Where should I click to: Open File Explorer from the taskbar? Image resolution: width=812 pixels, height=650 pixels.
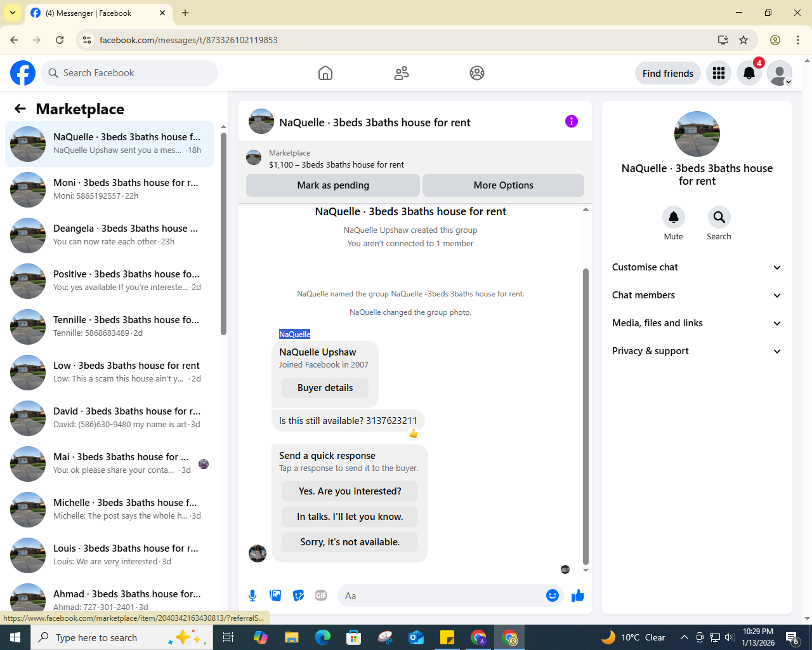[291, 637]
